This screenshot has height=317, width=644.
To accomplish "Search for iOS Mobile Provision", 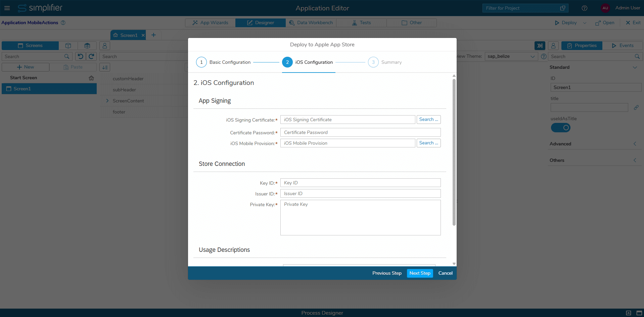I will click(428, 143).
